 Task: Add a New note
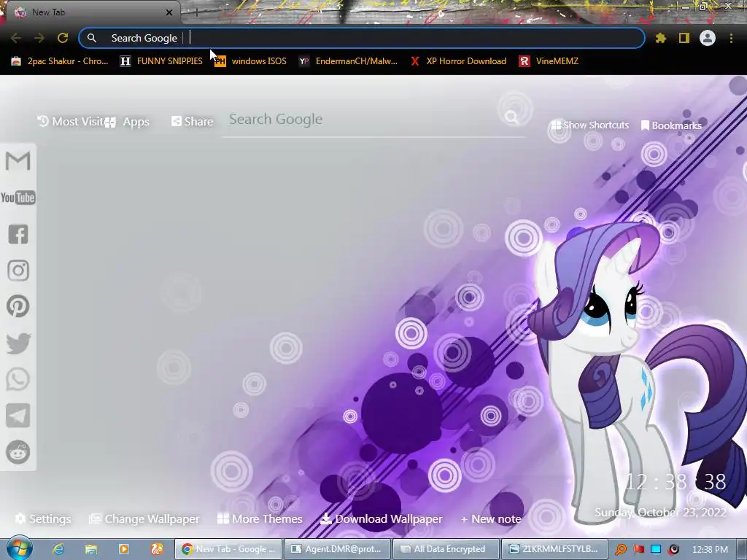(x=491, y=518)
